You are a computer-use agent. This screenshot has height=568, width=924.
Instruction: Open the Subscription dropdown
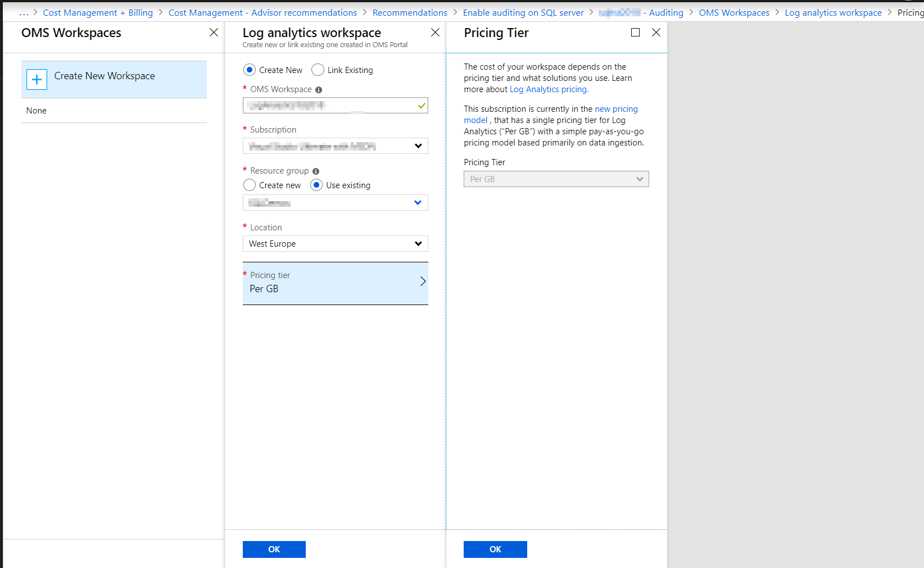click(x=336, y=146)
